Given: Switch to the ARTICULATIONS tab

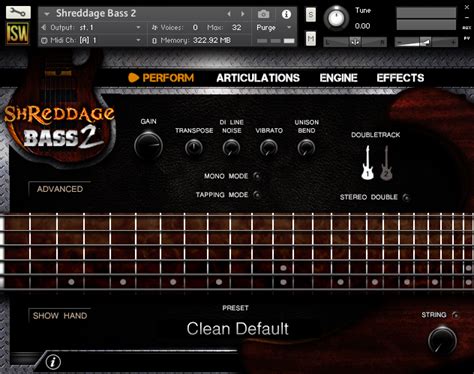Looking at the screenshot, I should 258,78.
